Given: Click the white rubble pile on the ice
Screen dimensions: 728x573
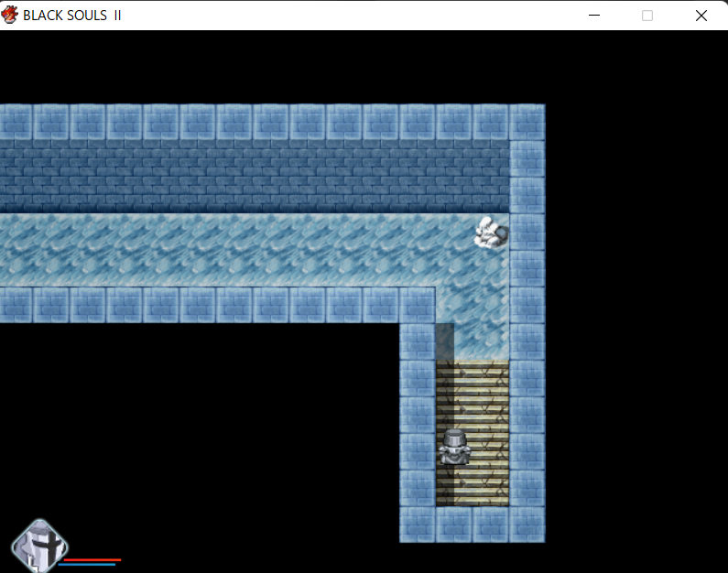Looking at the screenshot, I should (491, 232).
